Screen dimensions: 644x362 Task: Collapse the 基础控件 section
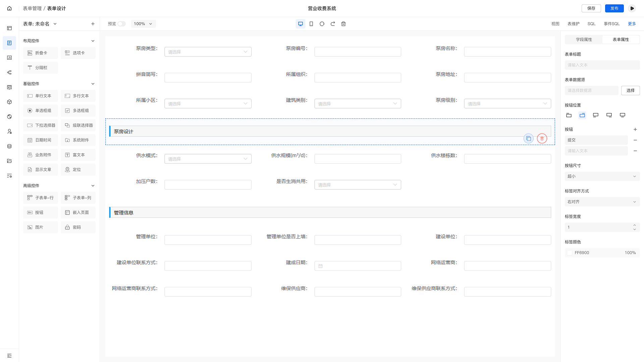pyautogui.click(x=93, y=84)
